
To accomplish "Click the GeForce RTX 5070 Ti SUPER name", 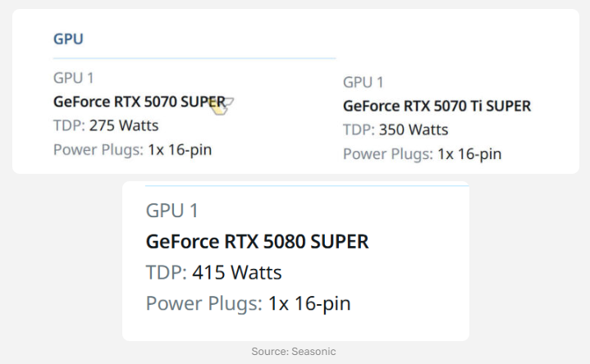I will (437, 106).
